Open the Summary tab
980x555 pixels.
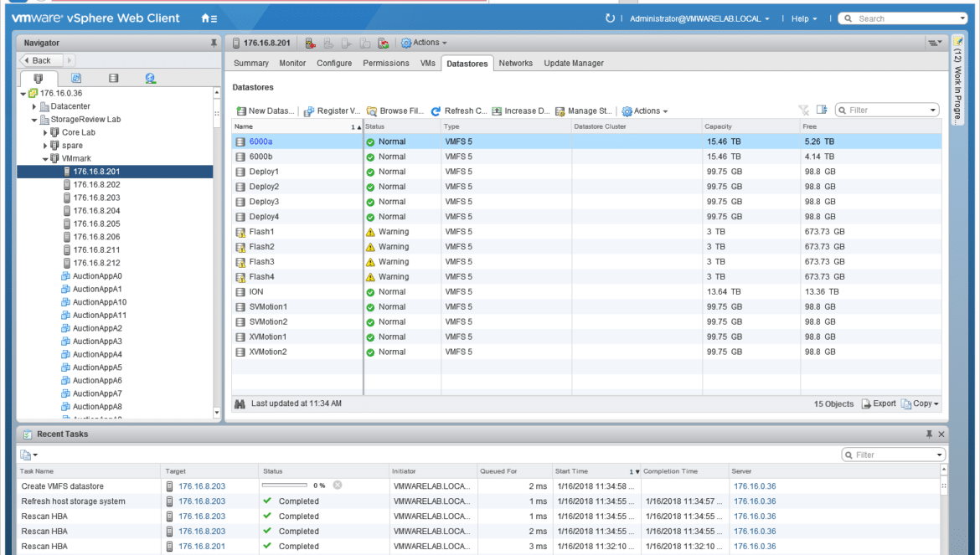tap(251, 63)
